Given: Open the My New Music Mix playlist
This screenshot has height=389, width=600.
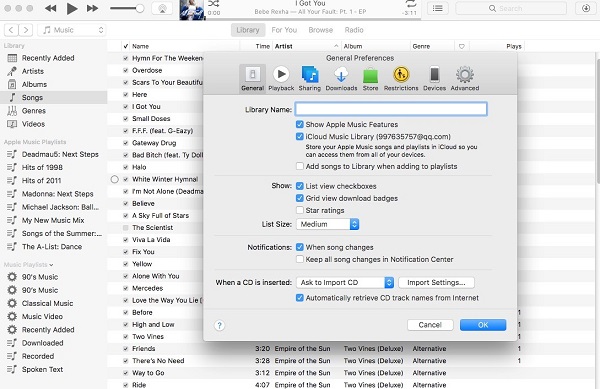Looking at the screenshot, I should pyautogui.click(x=53, y=220).
